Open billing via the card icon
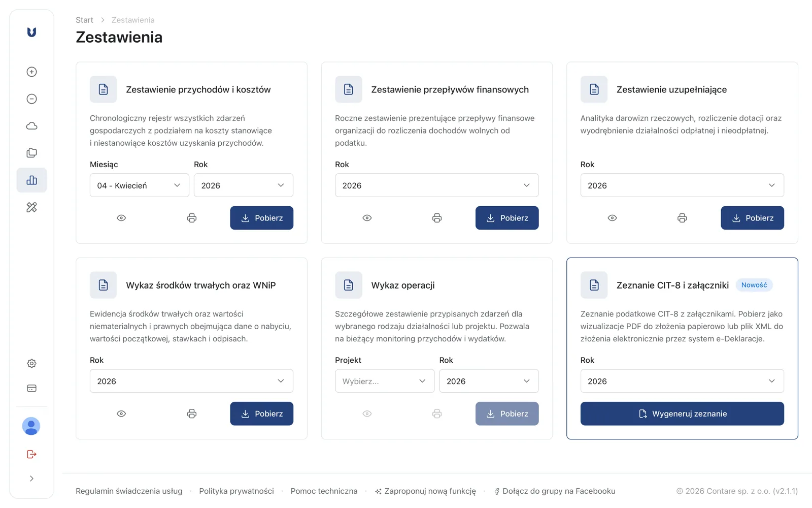Image resolution: width=812 pixels, height=508 pixels. coord(31,388)
